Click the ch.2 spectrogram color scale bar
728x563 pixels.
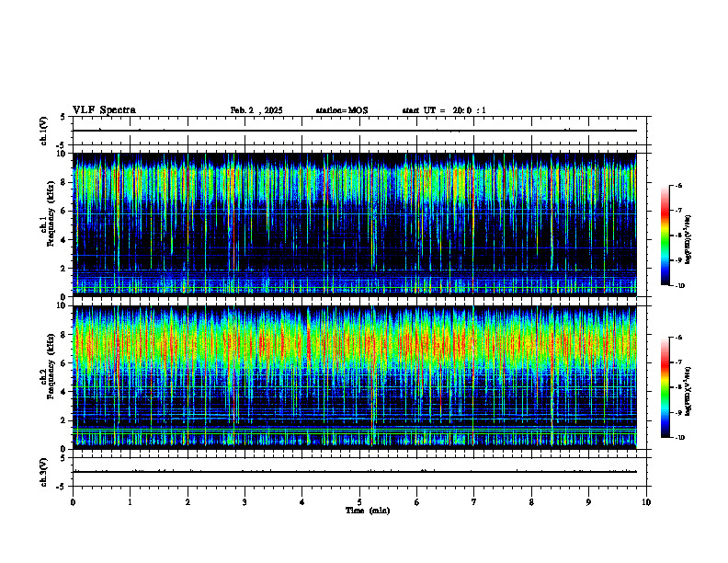coord(665,387)
